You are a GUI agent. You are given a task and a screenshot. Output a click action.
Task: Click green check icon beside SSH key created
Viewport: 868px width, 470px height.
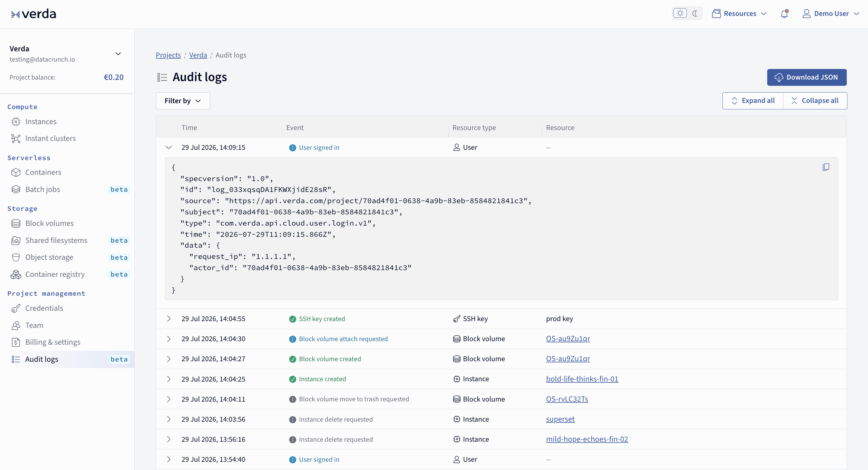[293, 319]
